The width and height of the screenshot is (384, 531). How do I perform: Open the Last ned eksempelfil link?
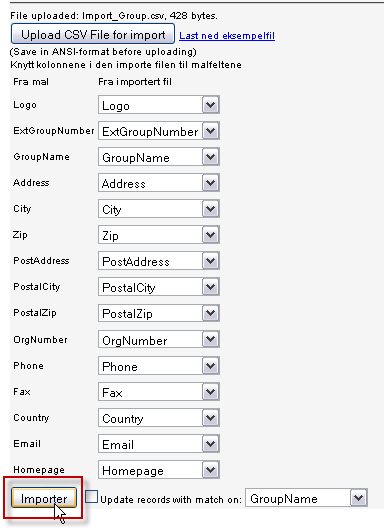click(227, 36)
